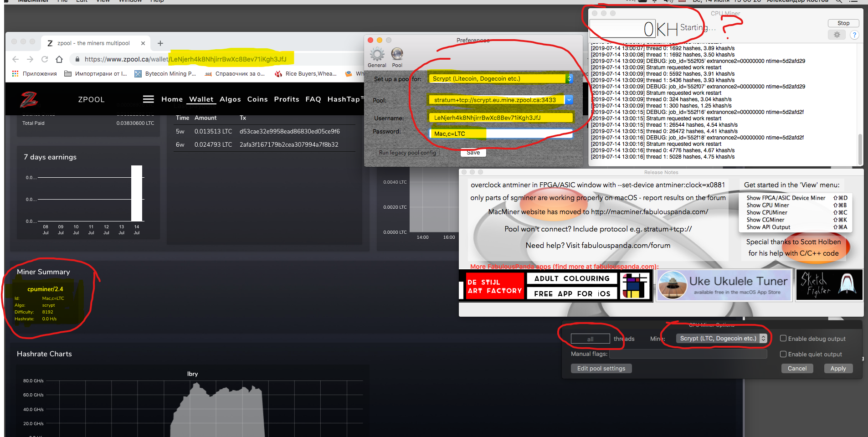Click the browser home icon
The image size is (868, 437).
pos(59,59)
